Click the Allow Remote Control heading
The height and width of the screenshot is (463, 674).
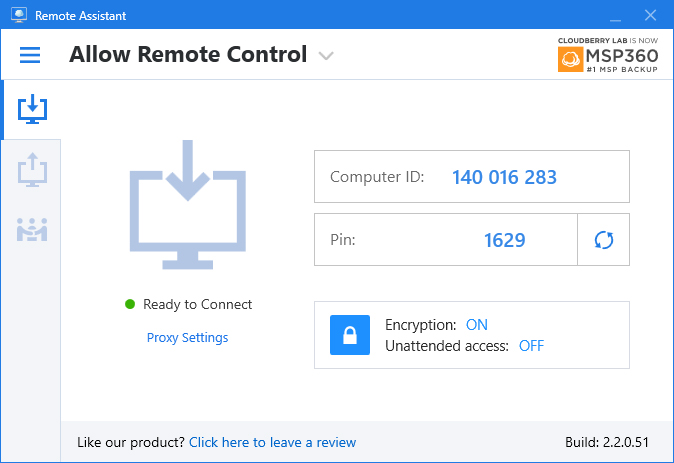point(188,55)
